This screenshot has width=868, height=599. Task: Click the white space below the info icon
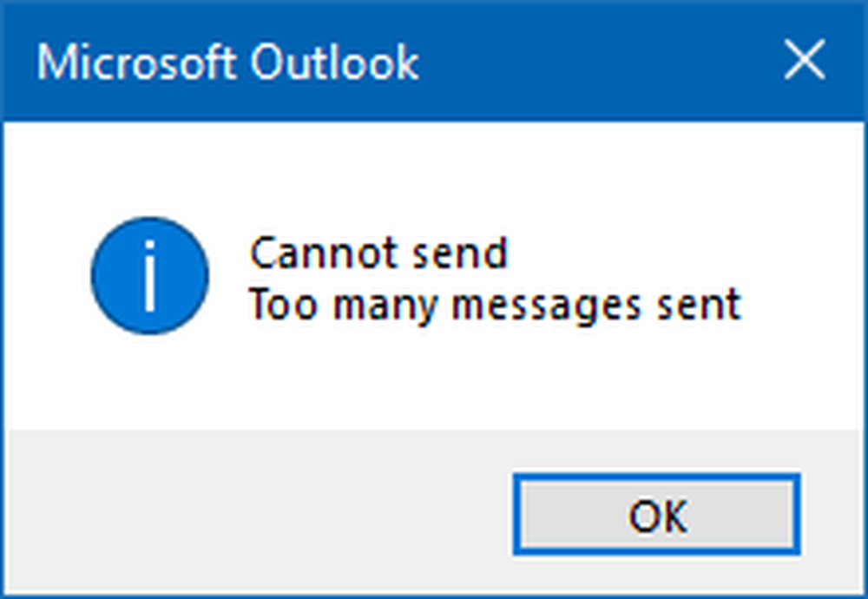coord(149,382)
